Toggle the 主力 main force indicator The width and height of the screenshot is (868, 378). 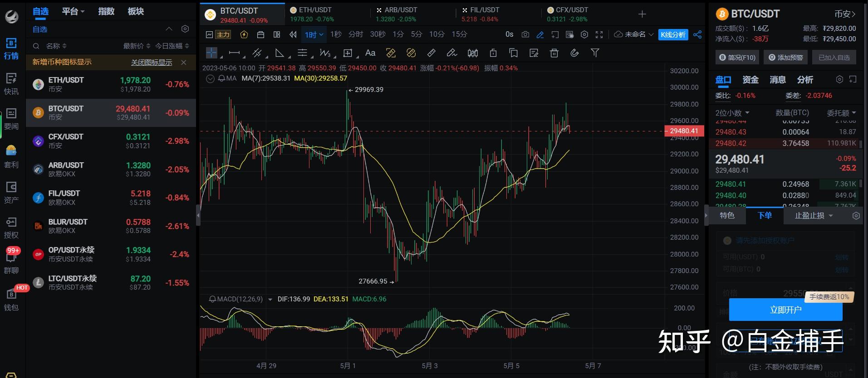point(223,34)
